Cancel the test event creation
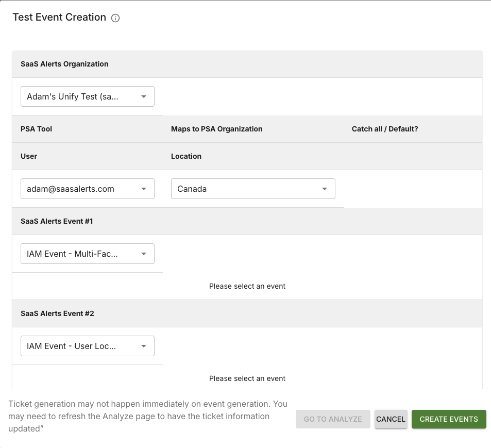The height and width of the screenshot is (448, 491). point(391,419)
